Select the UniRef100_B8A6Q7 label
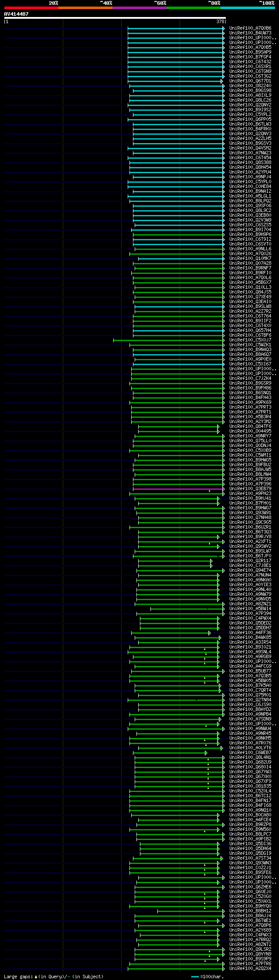Screen dimensions: 279x980 pyautogui.click(x=250, y=355)
